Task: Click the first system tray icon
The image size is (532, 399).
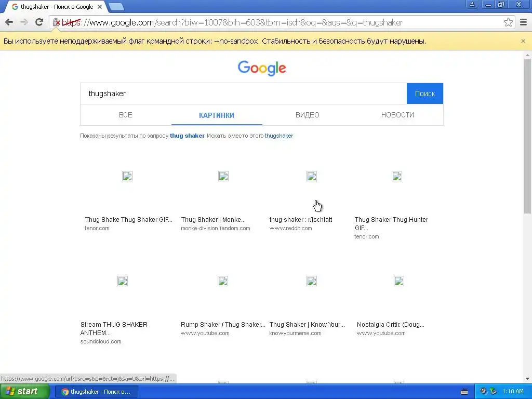Action: [x=484, y=392]
